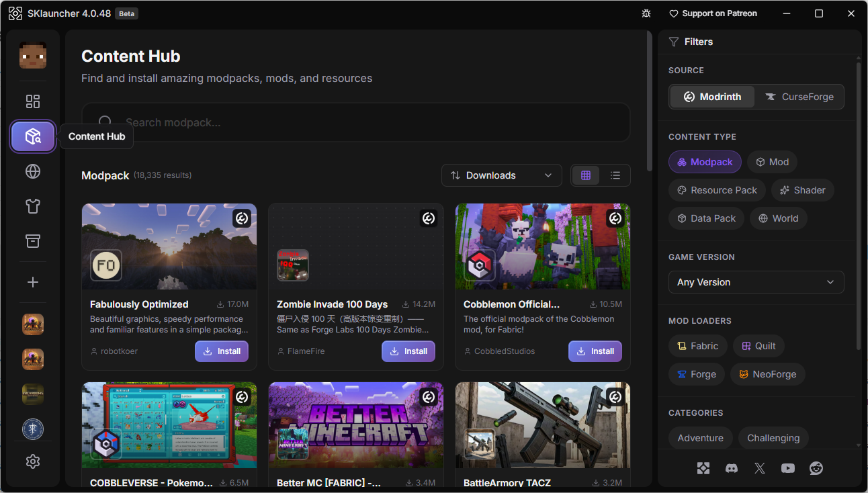868x493 pixels.
Task: Click the search modpack input field
Action: click(x=356, y=122)
